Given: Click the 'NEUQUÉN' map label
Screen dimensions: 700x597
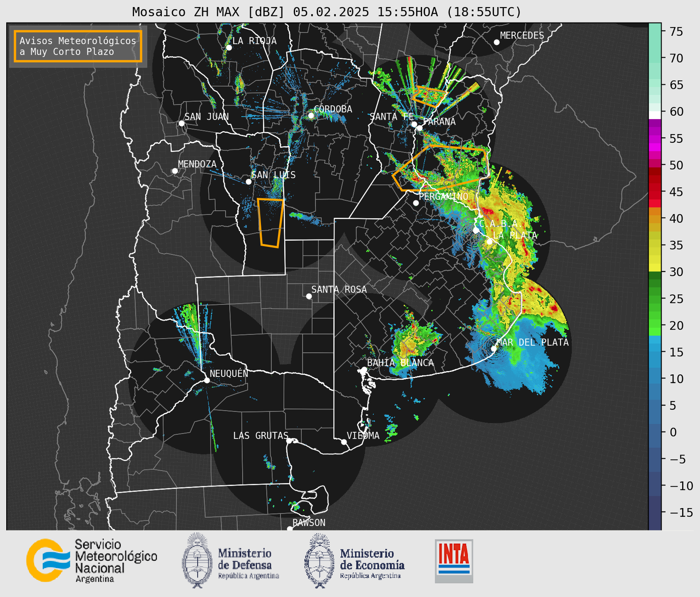Looking at the screenshot, I should coord(229,373).
